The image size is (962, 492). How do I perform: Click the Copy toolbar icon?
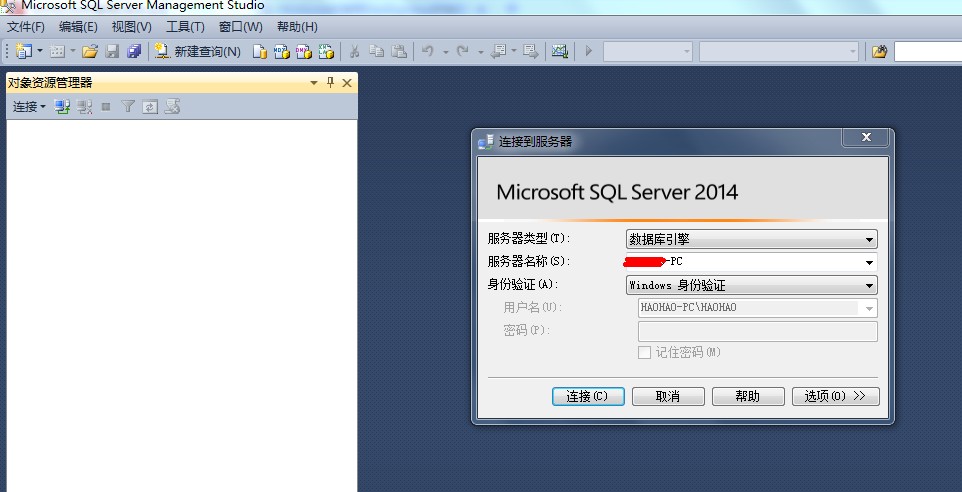coord(376,52)
